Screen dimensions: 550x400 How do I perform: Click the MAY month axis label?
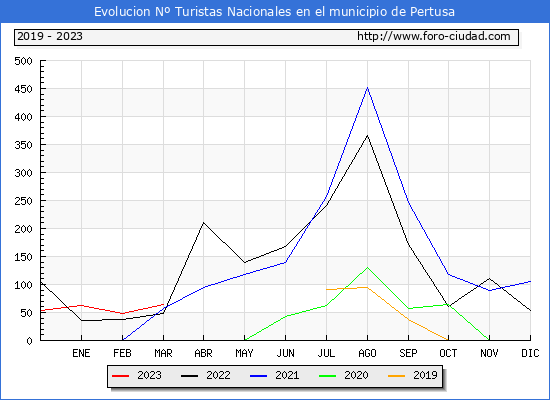coord(244,353)
